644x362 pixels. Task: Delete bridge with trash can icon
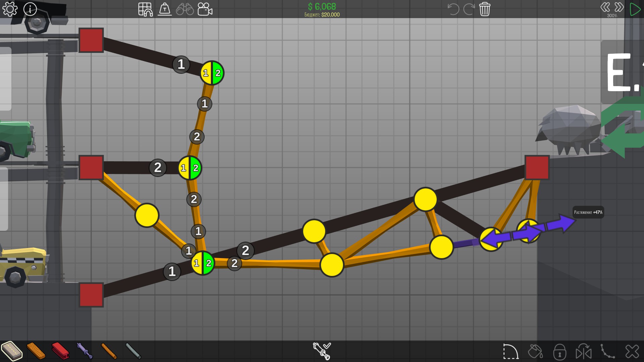(485, 9)
